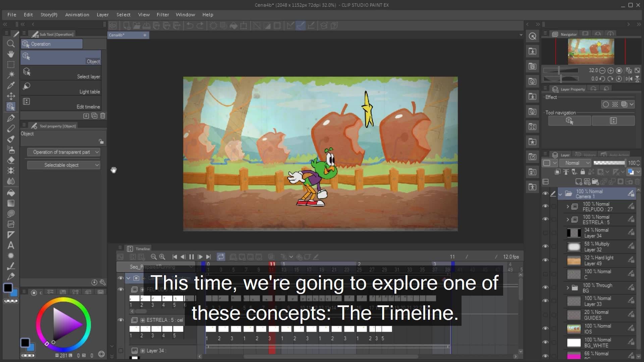Click the Navigator canvas thumbnail
Screen dimensions: 644x362
click(591, 51)
